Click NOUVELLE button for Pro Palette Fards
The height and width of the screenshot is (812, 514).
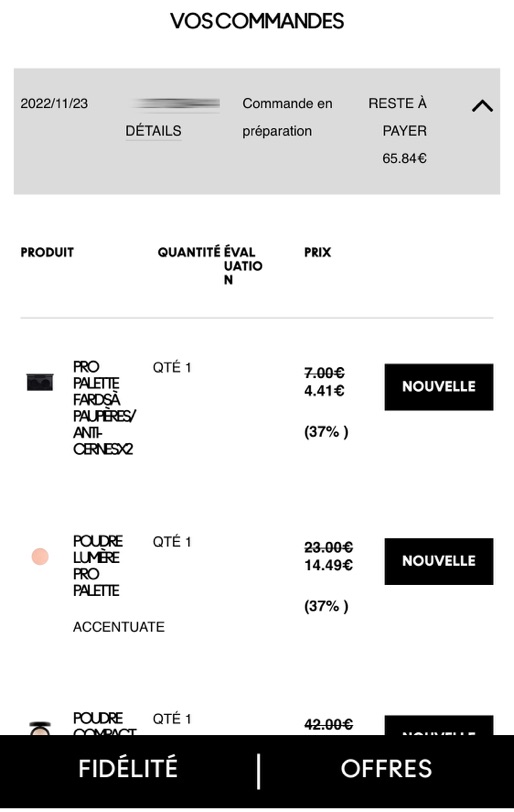tap(438, 387)
